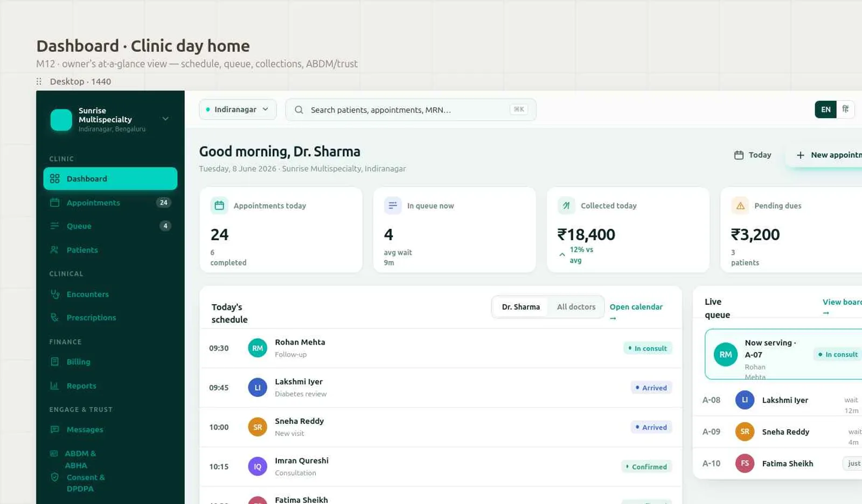
Task: Click the Messages chat icon
Action: click(54, 430)
